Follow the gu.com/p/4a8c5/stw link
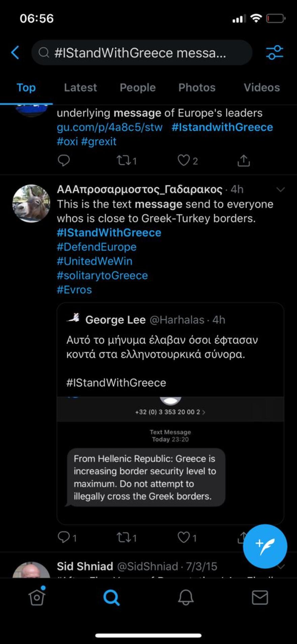This screenshot has width=297, height=644. click(x=109, y=127)
